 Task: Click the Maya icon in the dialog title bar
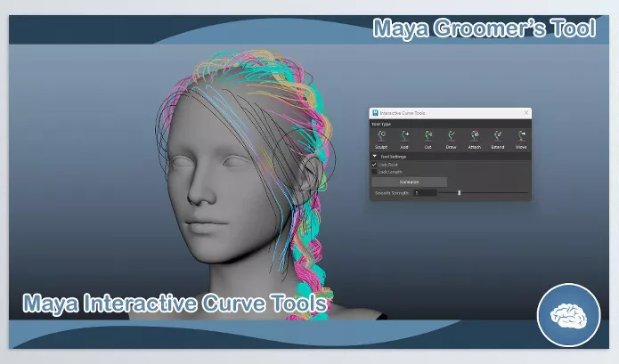pos(375,113)
